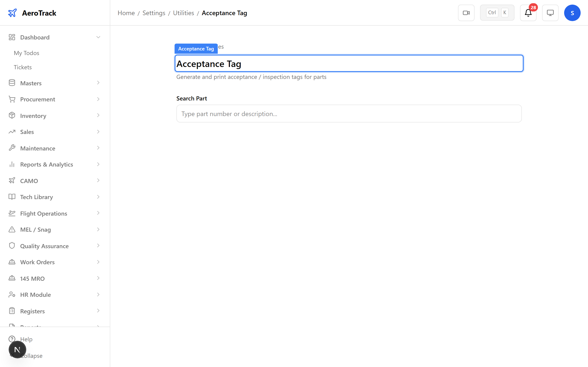The width and height of the screenshot is (588, 367).
Task: Expand the Inventory section
Action: 98,115
